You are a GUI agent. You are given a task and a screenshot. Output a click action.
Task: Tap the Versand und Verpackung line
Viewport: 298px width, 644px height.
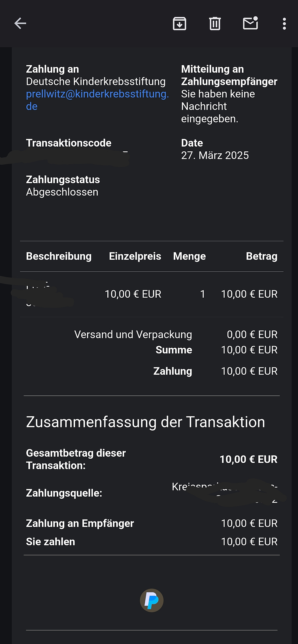tap(133, 334)
